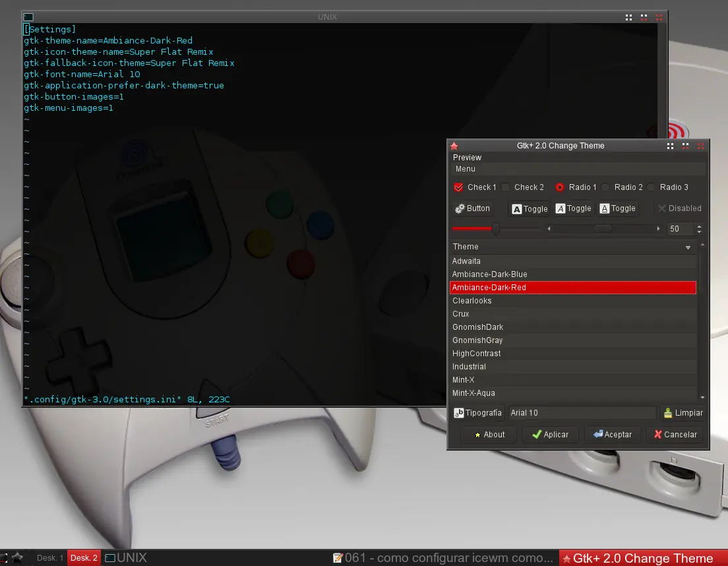Click the horizontal scrollbar thumb in the preview

603,228
